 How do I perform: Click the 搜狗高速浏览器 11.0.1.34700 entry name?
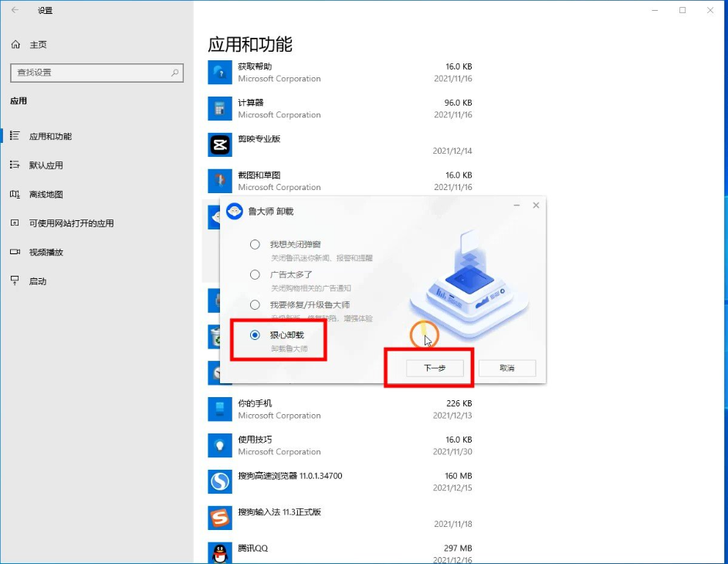coord(290,476)
